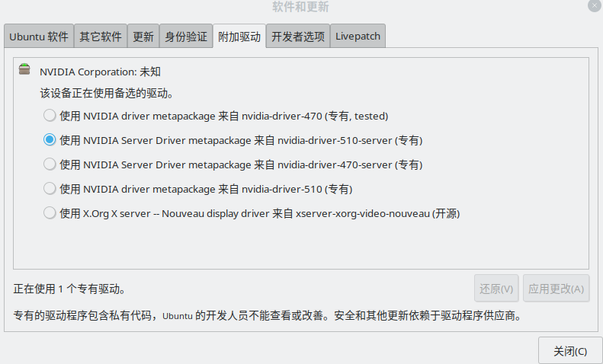
Task: Click the proprietary driver notice mentioning Ubuntu 的开发人员
Action: coord(268,315)
